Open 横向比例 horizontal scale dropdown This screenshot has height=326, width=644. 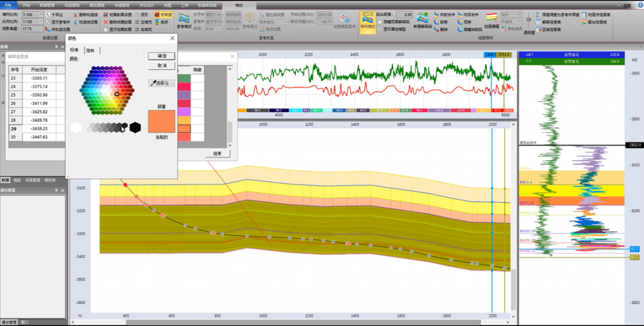41,15
